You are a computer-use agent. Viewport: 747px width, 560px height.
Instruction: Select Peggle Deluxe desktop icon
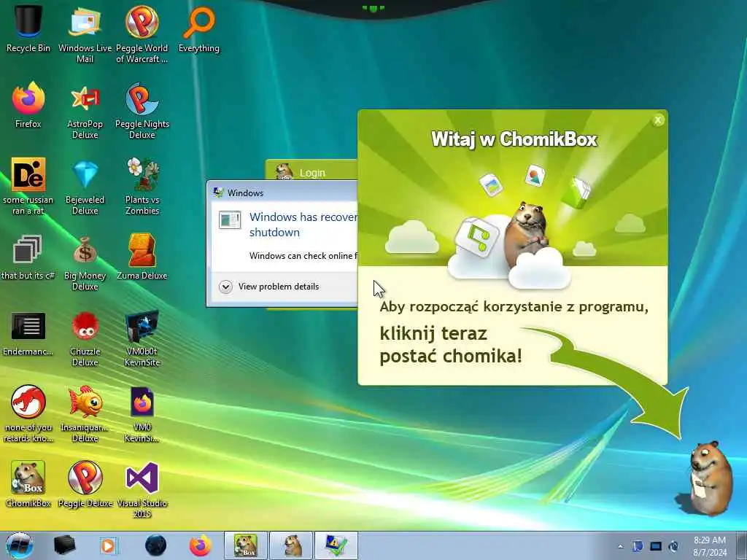(x=85, y=483)
